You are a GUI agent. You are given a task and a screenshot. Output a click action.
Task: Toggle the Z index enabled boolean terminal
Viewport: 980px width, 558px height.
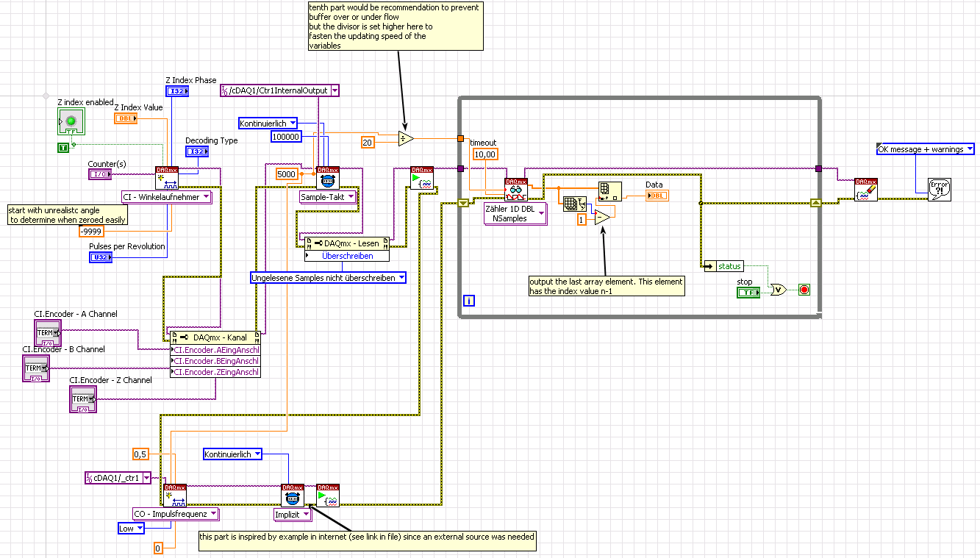(71, 122)
